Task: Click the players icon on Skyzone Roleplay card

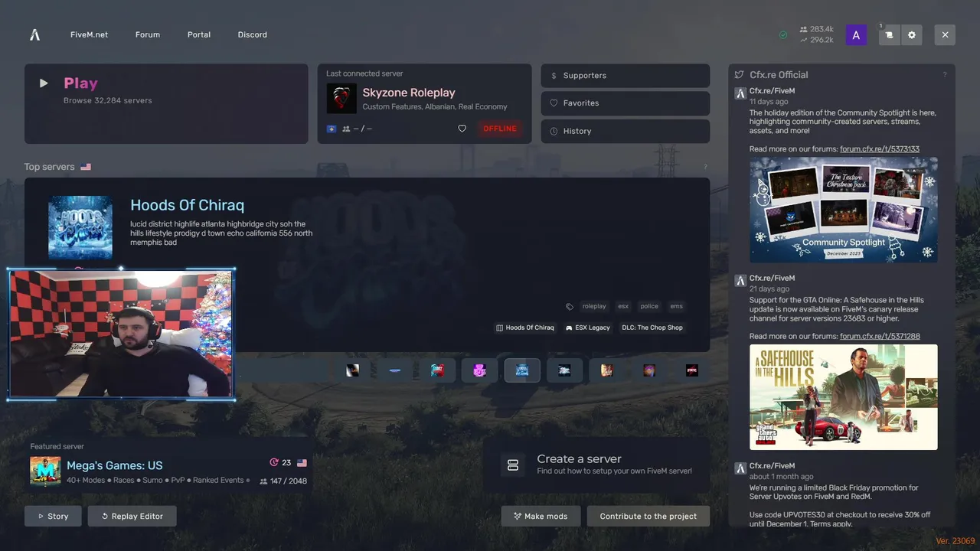Action: (346, 129)
